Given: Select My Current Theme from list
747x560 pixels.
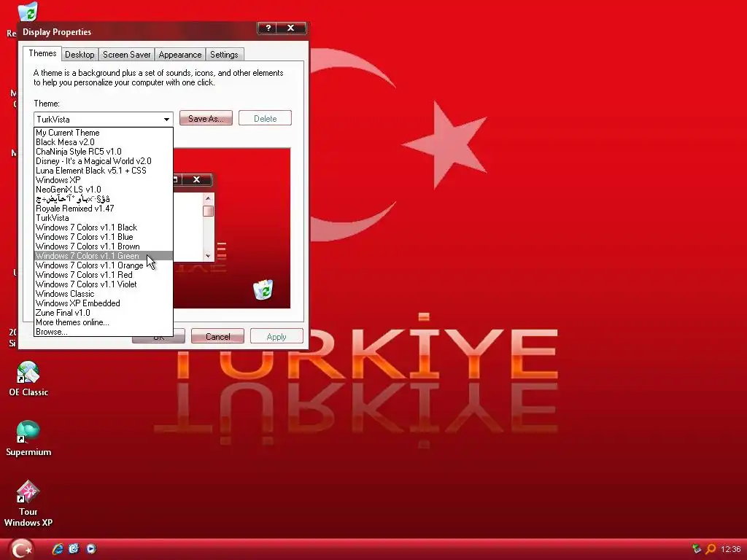Looking at the screenshot, I should point(104,133).
